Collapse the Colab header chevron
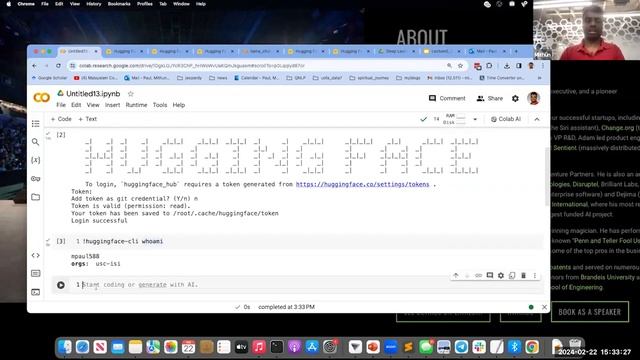 tap(537, 119)
